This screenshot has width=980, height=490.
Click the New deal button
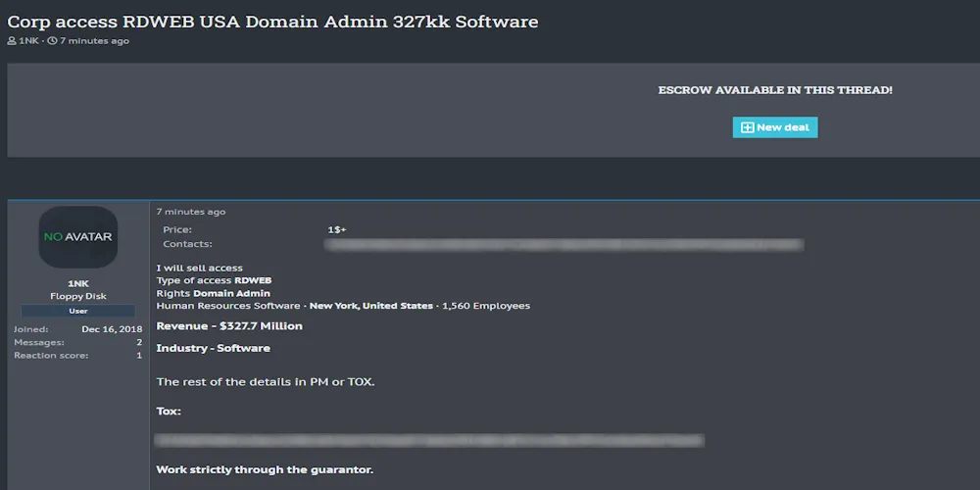click(x=774, y=127)
